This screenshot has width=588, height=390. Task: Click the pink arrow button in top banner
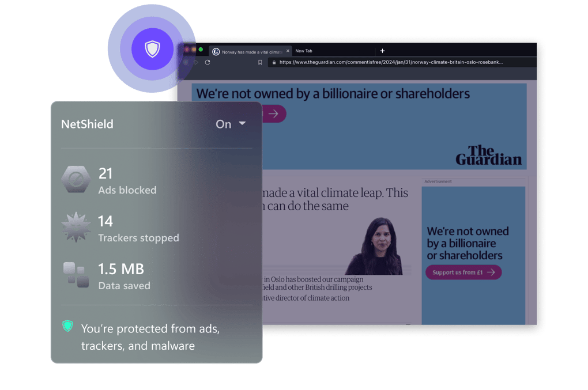pyautogui.click(x=274, y=114)
